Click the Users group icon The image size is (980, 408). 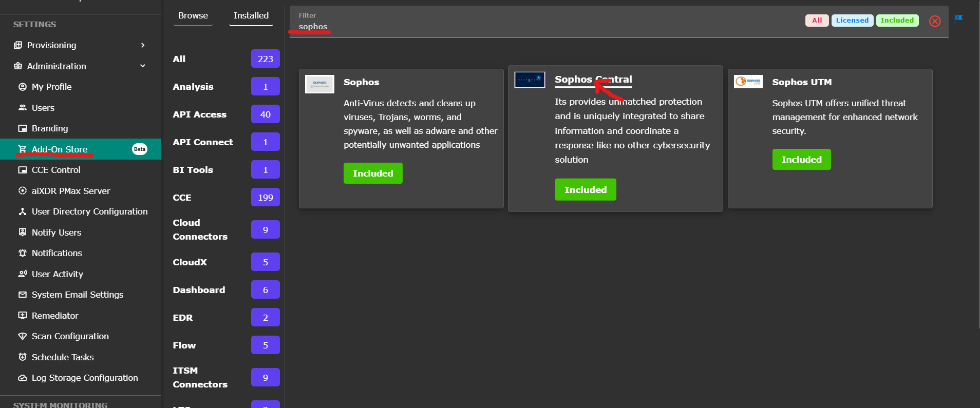point(23,108)
